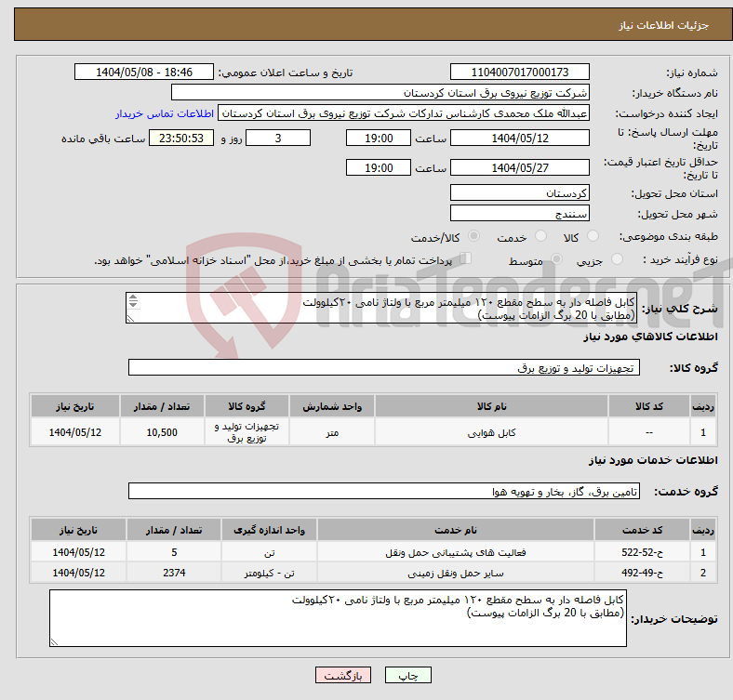Click the شماره نیاز field 1104007017000173
Image resolution: width=733 pixels, height=700 pixels.
(x=520, y=72)
